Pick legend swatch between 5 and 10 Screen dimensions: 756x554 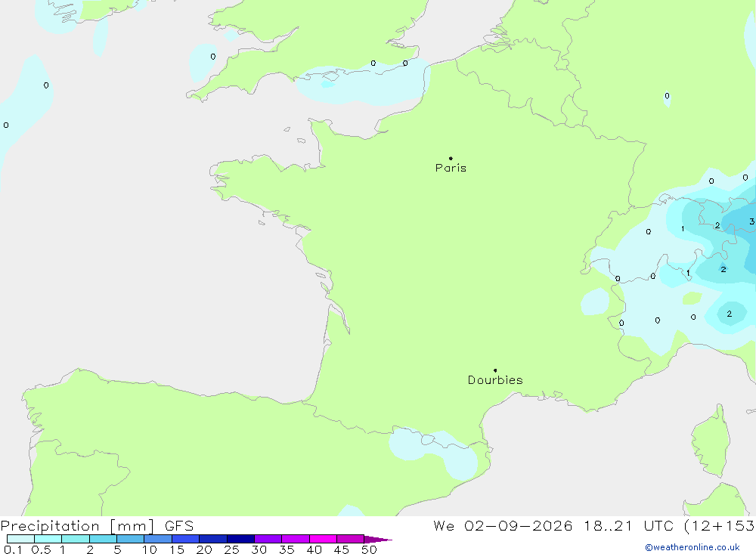tap(131, 539)
